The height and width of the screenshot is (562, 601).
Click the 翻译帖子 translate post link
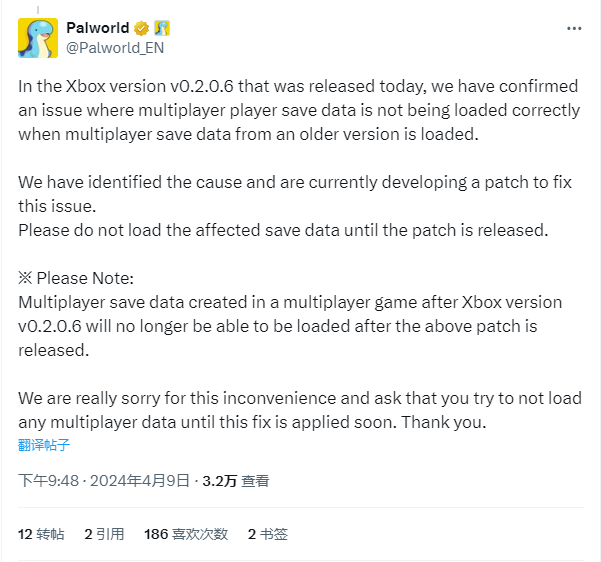point(44,445)
